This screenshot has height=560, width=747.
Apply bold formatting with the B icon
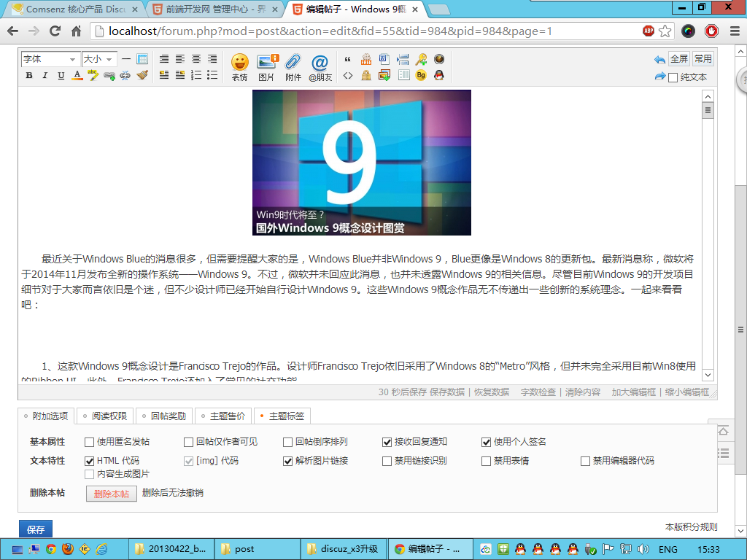pos(29,75)
